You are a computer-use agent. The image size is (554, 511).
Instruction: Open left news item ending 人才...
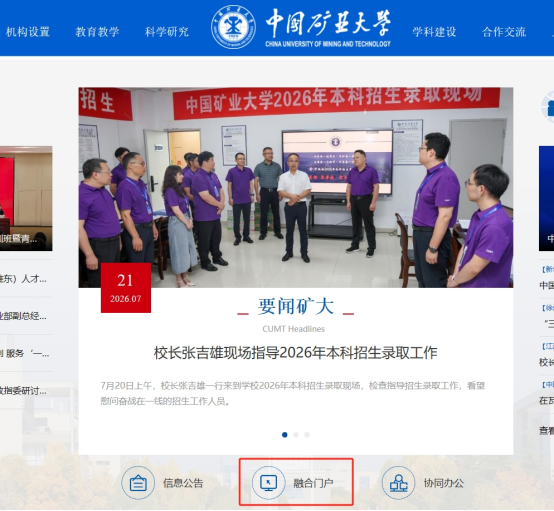point(23,279)
